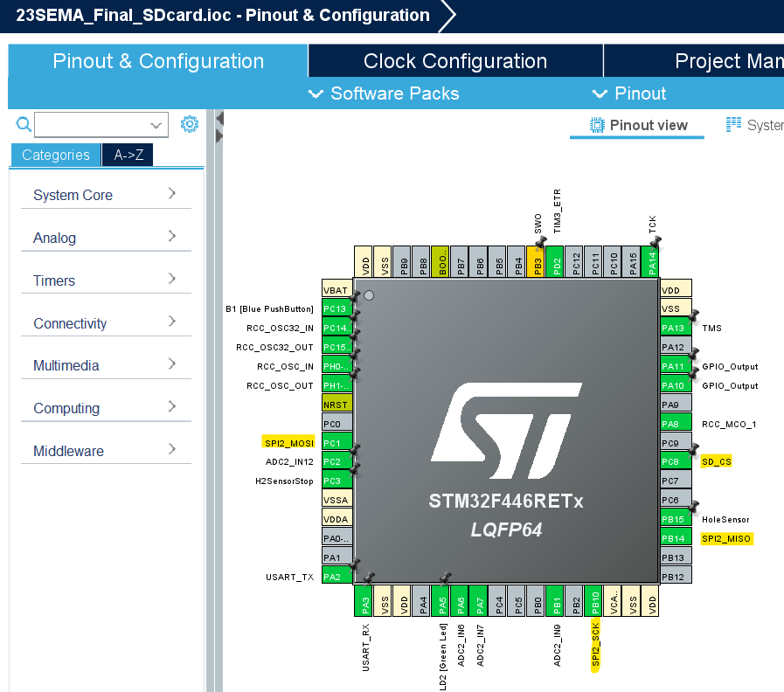Screen dimensions: 784x692
Task: Click in the search input field
Action: click(x=101, y=125)
